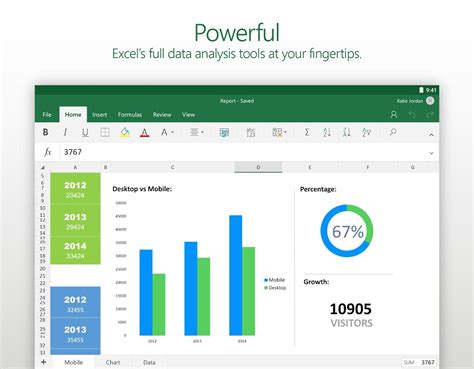
Task: Select column A header
Action: pyautogui.click(x=75, y=167)
